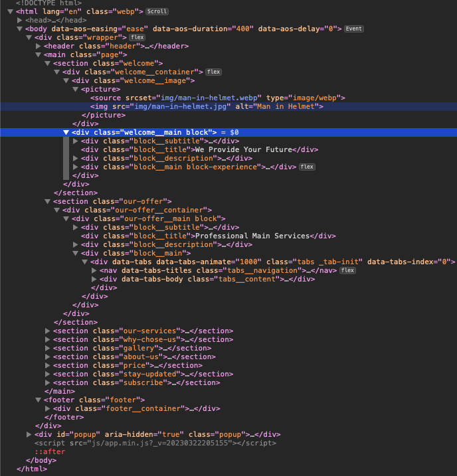The height and width of the screenshot is (476, 457).
Task: Collapse the div class="wrapper" node
Action: (x=29, y=37)
